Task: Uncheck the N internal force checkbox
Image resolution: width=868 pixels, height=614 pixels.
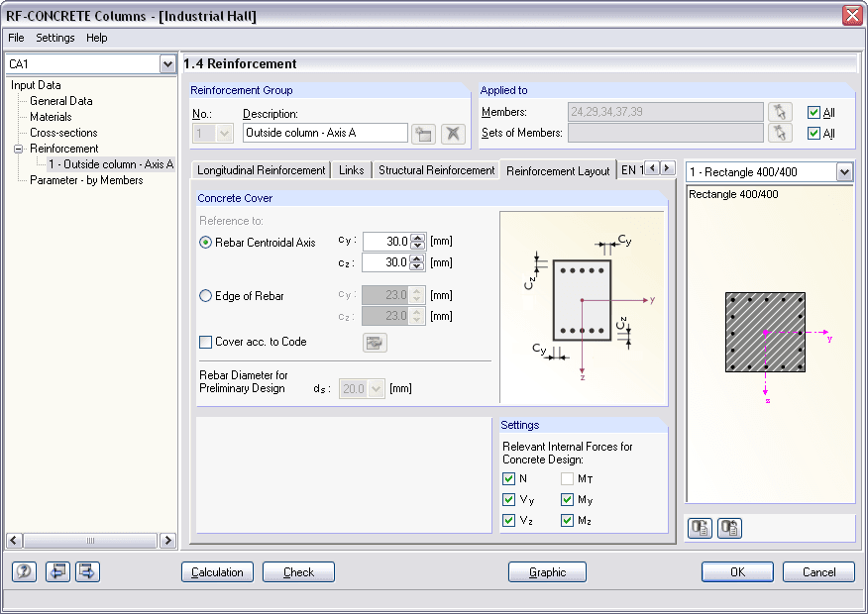Action: tap(508, 478)
